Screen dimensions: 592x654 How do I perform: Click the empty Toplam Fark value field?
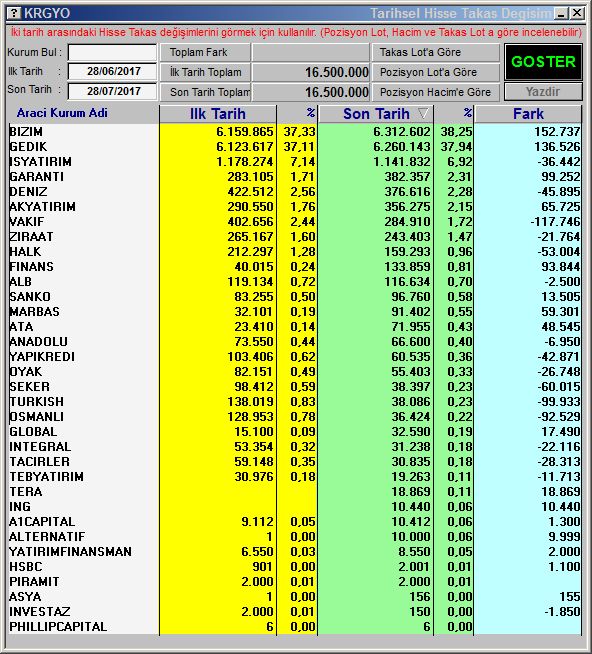(x=311, y=52)
